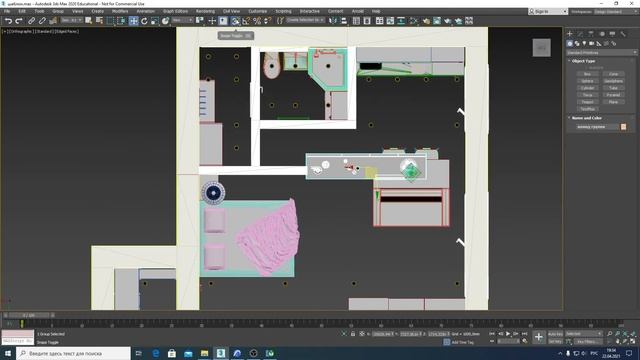This screenshot has height=360, width=640.
Task: Click the Teapot primitive button
Action: coord(587,102)
